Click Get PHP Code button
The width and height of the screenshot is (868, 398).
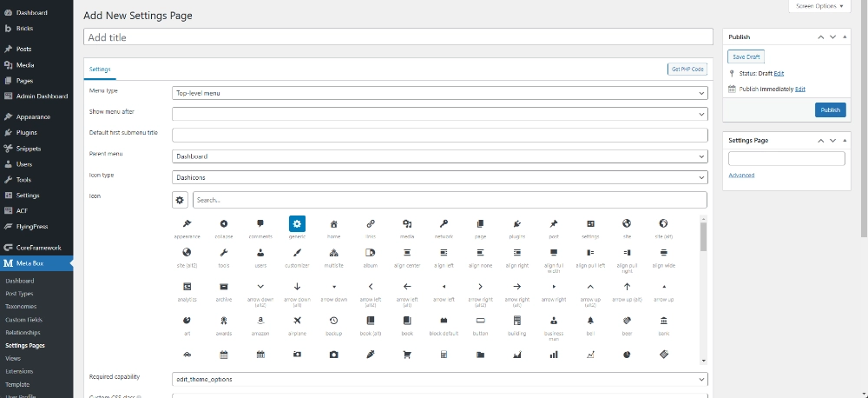(x=687, y=70)
